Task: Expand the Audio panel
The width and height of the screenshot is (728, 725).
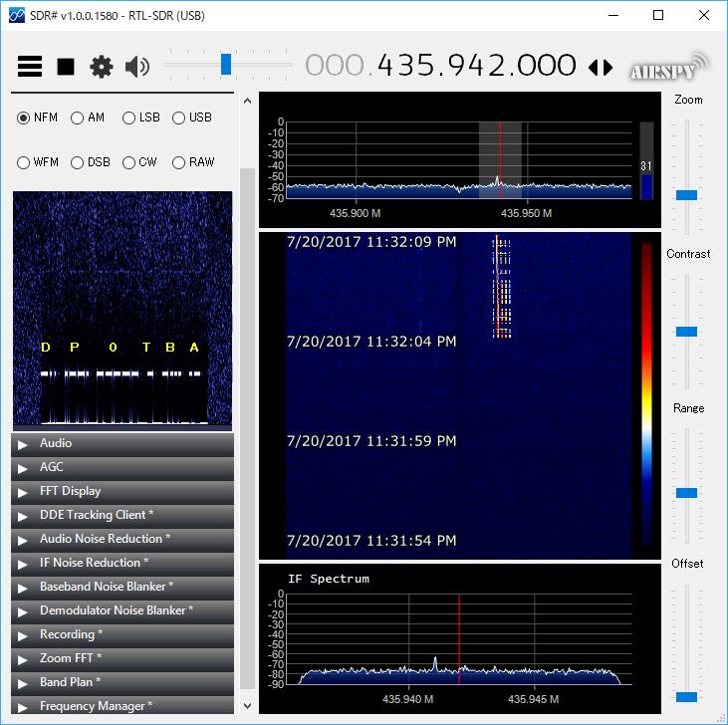Action: click(x=56, y=443)
